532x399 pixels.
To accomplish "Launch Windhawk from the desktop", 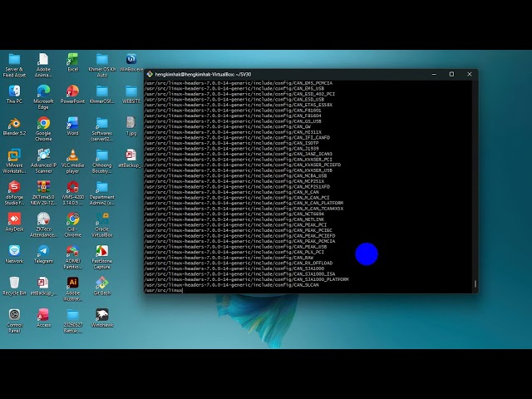I will [101, 318].
